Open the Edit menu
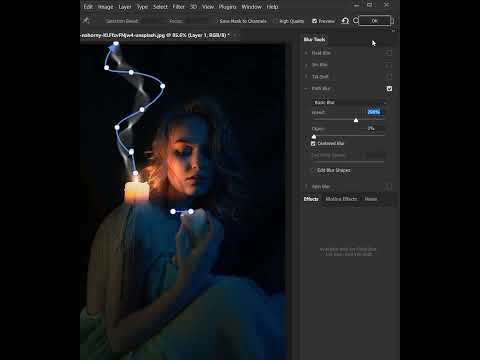 [x=88, y=7]
